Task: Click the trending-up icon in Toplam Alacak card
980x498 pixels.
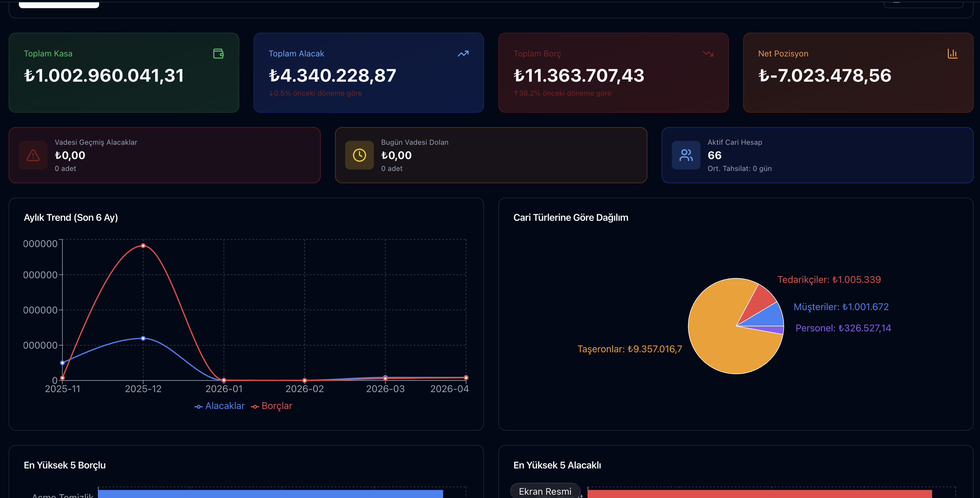Action: pos(463,54)
